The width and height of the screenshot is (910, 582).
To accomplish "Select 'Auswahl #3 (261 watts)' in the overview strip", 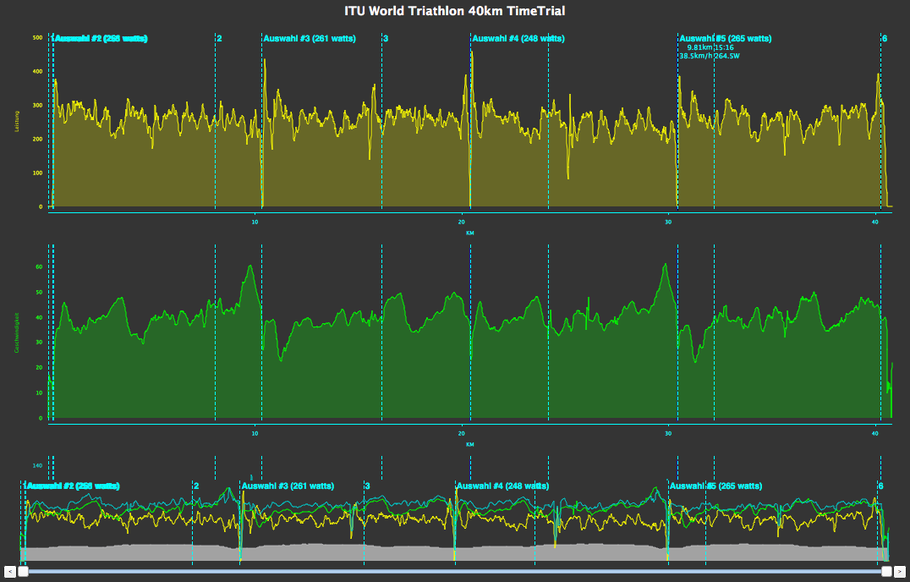I will [288, 486].
